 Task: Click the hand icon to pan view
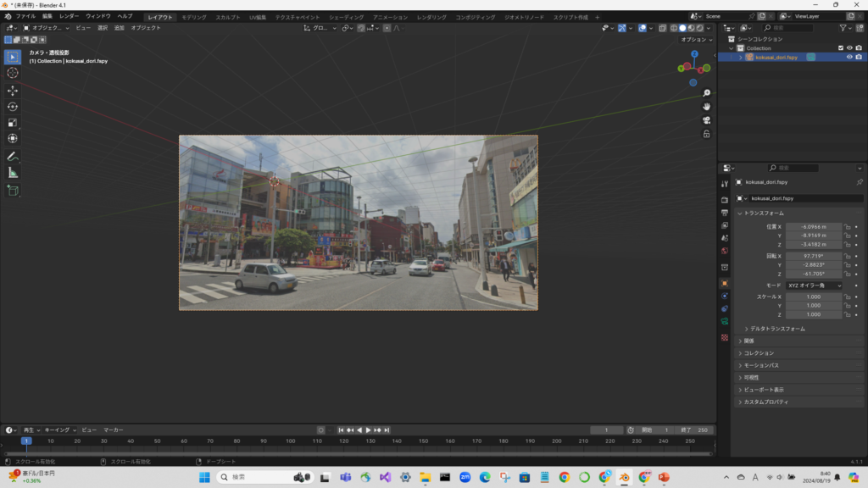coord(706,107)
